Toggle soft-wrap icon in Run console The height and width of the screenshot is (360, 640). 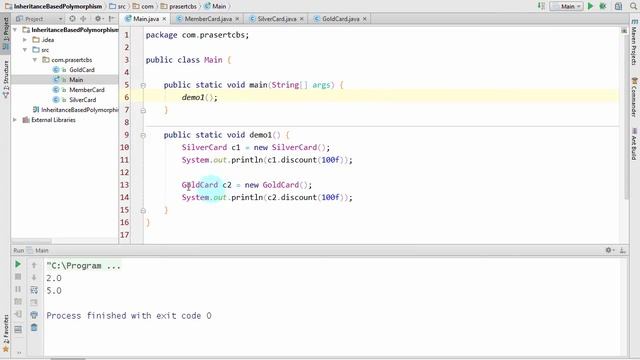pyautogui.click(x=34, y=290)
